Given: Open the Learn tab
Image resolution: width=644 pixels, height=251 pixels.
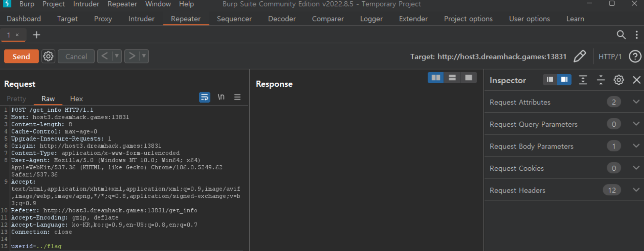Looking at the screenshot, I should tap(575, 19).
